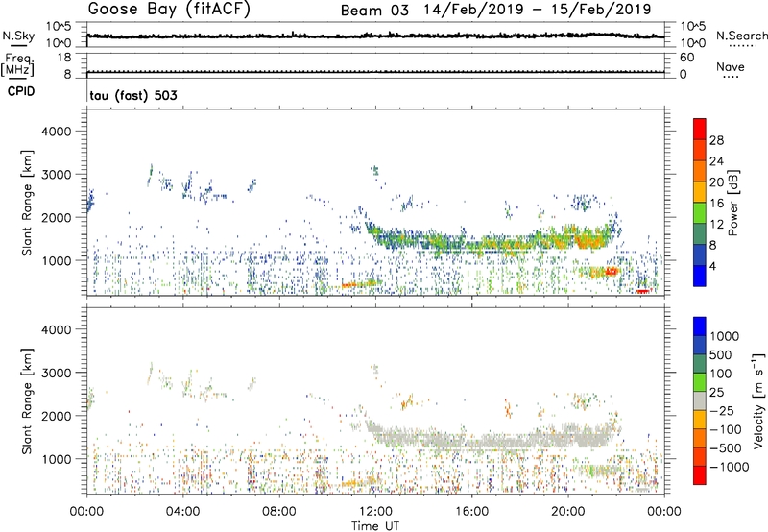Viewport: 768px width, 532px height.
Task: Click the 'tau (fast) 503' text
Action: coord(133,95)
